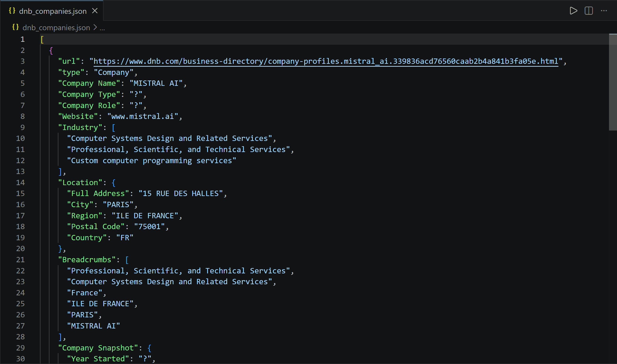The width and height of the screenshot is (617, 364).
Task: Click the "Year Started" key
Action: point(98,359)
